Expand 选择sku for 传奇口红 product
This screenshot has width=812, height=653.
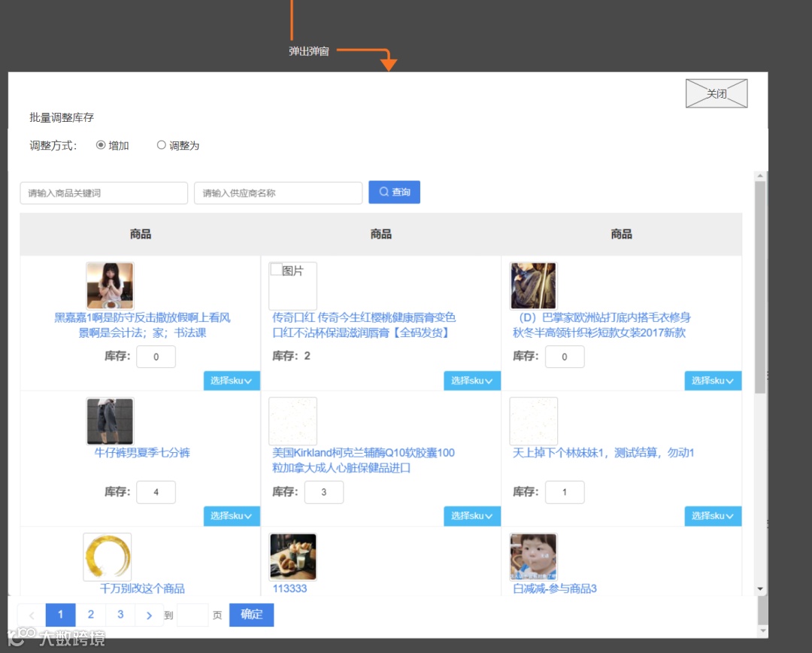tap(471, 381)
